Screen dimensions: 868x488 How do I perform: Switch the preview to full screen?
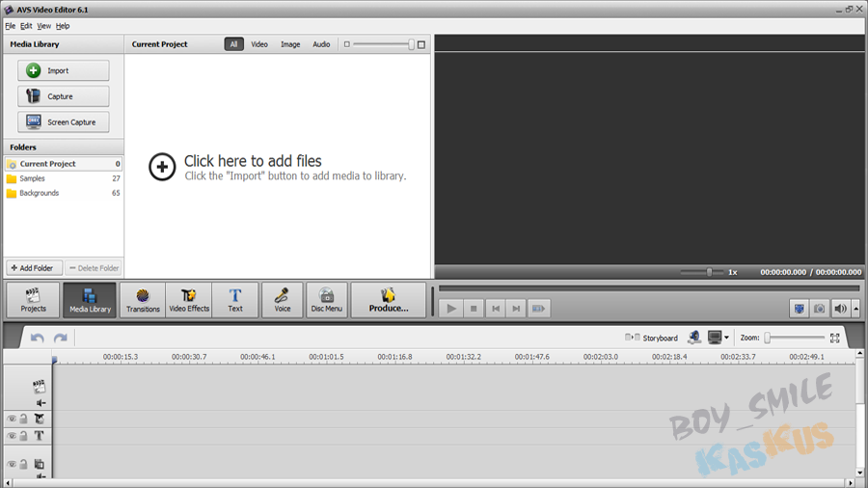pos(799,309)
